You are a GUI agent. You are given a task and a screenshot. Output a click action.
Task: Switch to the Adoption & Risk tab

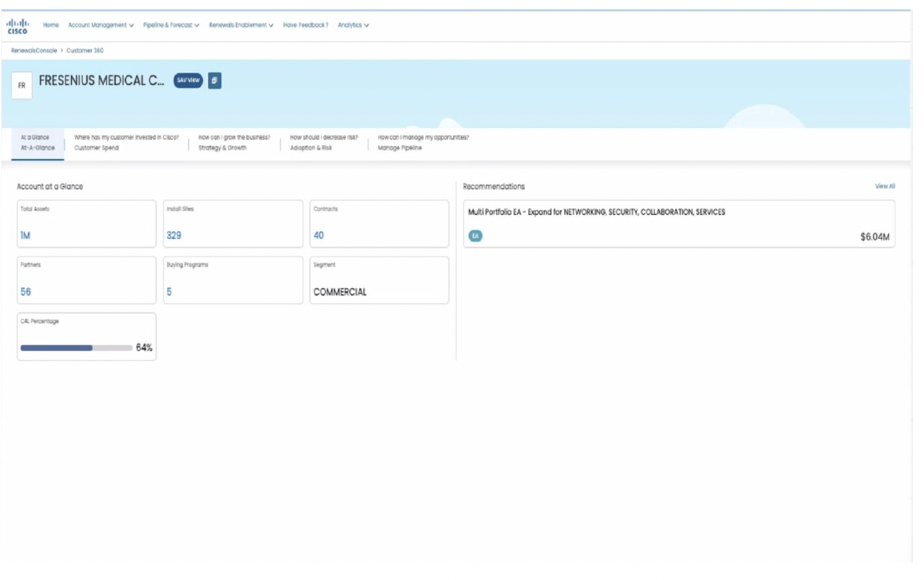coord(323,143)
